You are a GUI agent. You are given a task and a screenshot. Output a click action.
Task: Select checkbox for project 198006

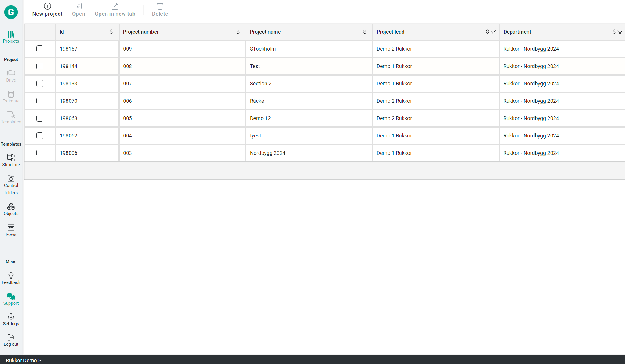tap(40, 153)
